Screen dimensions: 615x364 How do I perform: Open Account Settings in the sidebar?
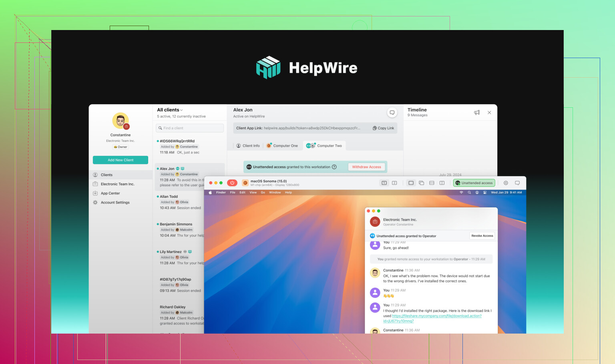coord(121,203)
